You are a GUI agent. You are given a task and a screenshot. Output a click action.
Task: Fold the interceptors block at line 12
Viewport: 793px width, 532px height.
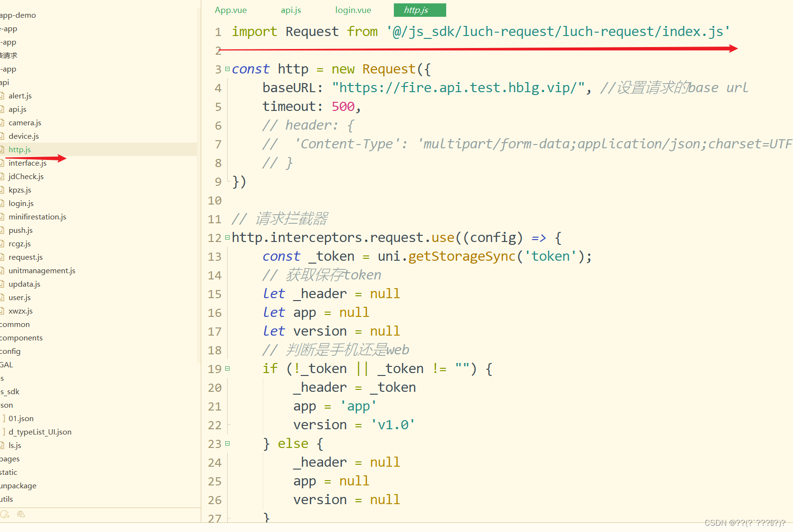point(227,237)
